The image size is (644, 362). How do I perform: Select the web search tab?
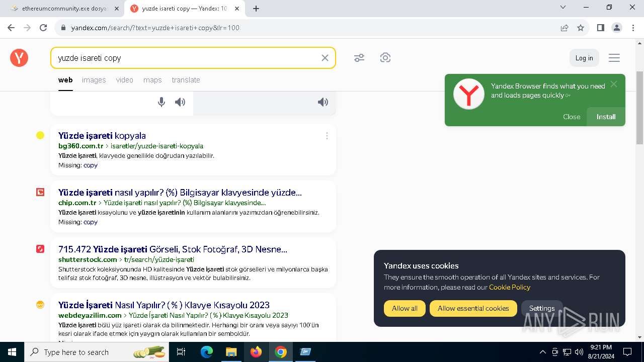click(x=65, y=80)
